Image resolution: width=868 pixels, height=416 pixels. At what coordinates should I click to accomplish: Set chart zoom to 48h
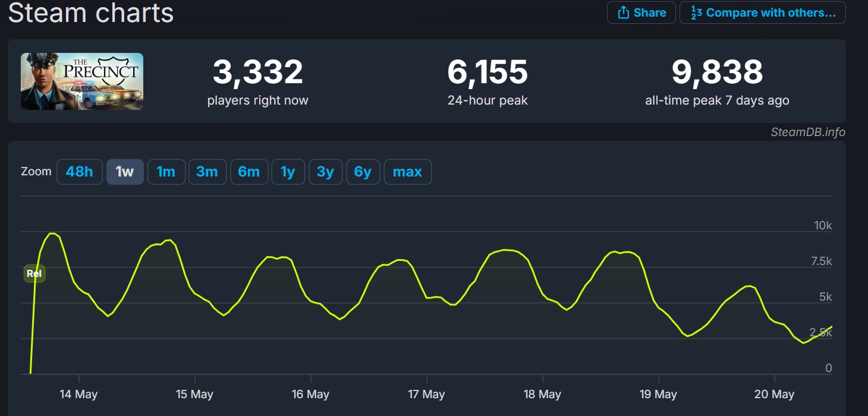[x=80, y=172]
